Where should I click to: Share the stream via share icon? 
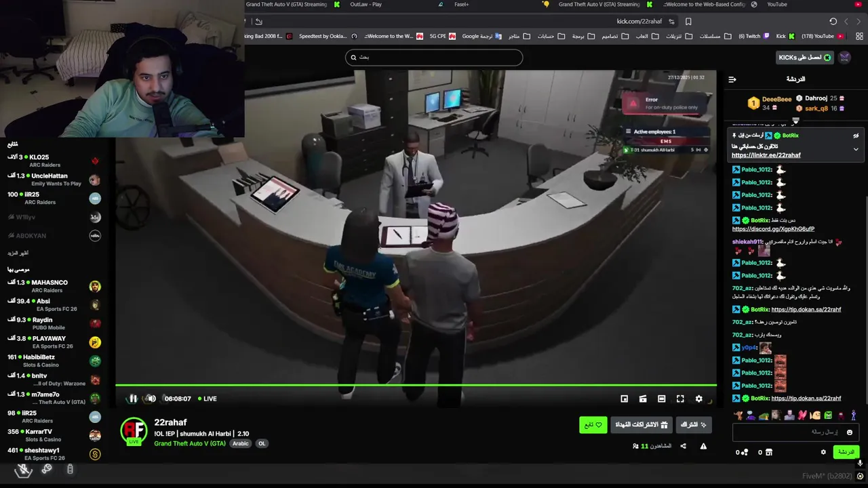tap(683, 446)
